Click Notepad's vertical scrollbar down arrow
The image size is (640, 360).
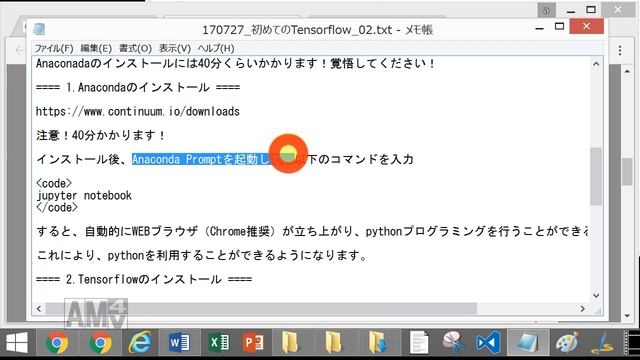click(596, 295)
